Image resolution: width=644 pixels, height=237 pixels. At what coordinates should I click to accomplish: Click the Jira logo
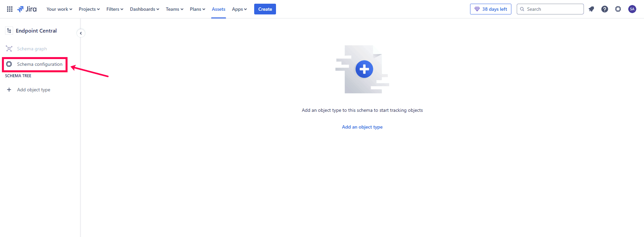point(27,9)
